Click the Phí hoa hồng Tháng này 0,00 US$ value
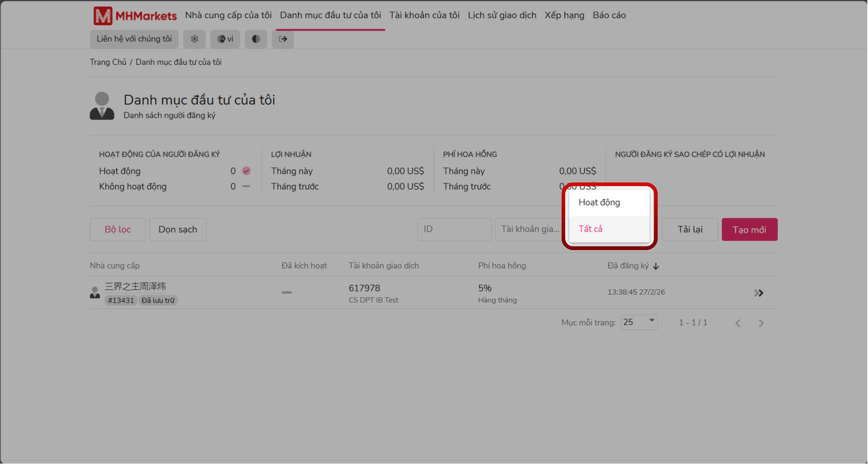 [x=577, y=171]
